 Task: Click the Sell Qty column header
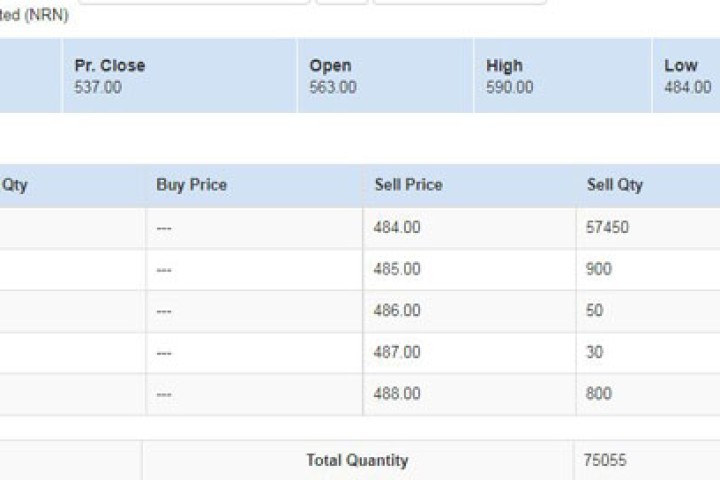(x=614, y=185)
